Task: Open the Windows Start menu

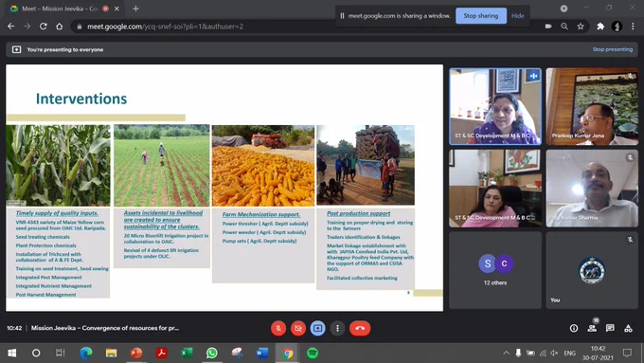Action: click(12, 353)
